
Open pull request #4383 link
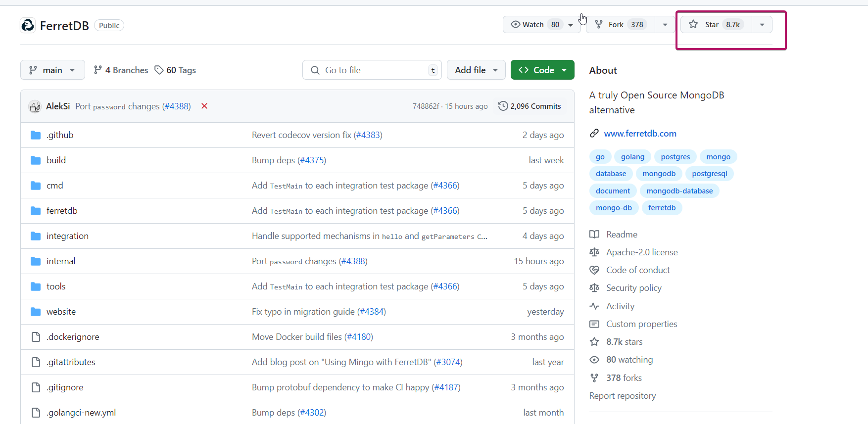click(x=368, y=135)
